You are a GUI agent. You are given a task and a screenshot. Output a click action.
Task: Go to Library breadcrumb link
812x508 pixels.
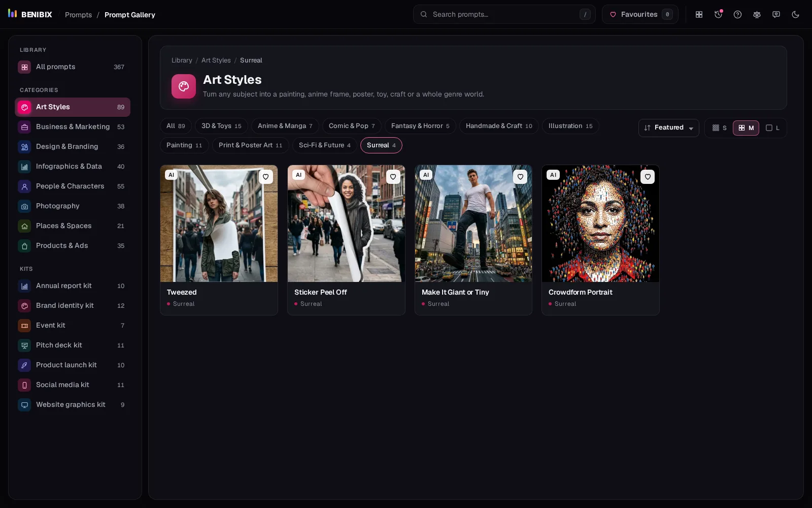click(182, 60)
